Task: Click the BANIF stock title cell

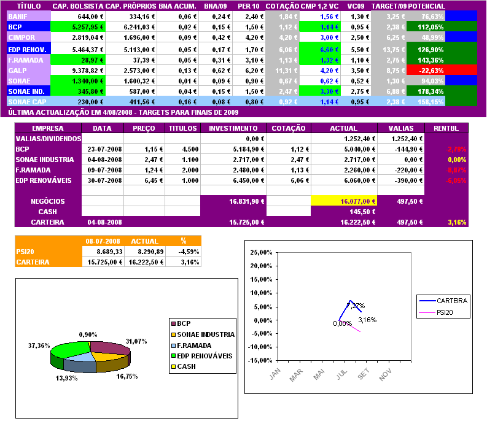Action: (29, 17)
